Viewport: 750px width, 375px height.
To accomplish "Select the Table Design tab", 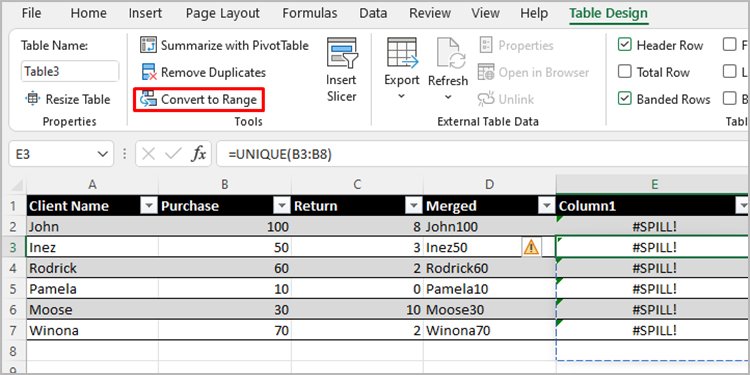I will click(x=608, y=13).
